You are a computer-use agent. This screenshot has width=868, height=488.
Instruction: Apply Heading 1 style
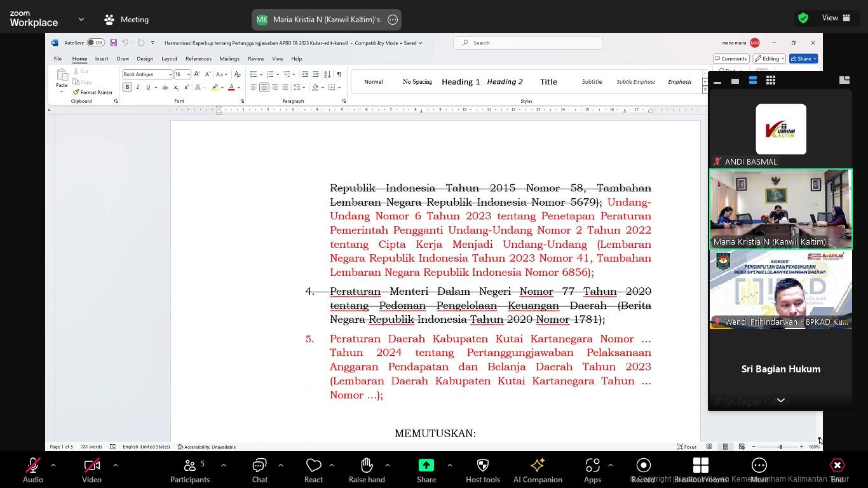461,82
